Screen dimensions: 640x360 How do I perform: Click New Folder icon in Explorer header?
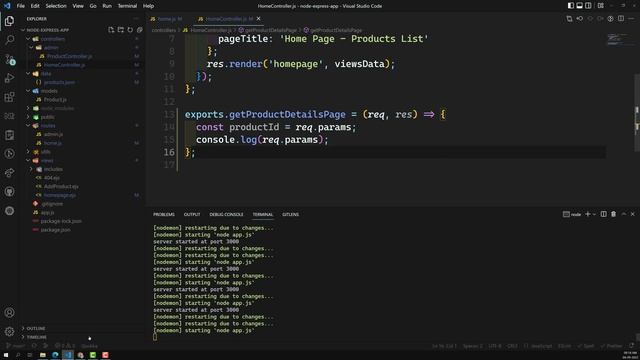tap(120, 30)
